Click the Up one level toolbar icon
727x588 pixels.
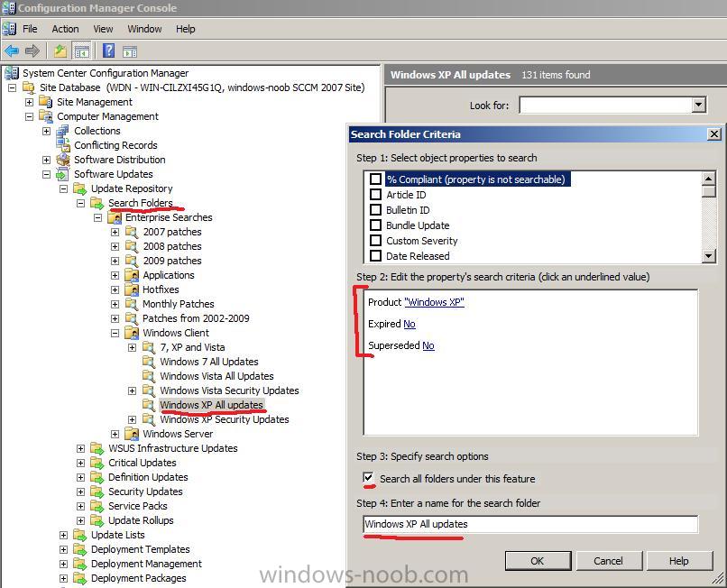pyautogui.click(x=60, y=51)
